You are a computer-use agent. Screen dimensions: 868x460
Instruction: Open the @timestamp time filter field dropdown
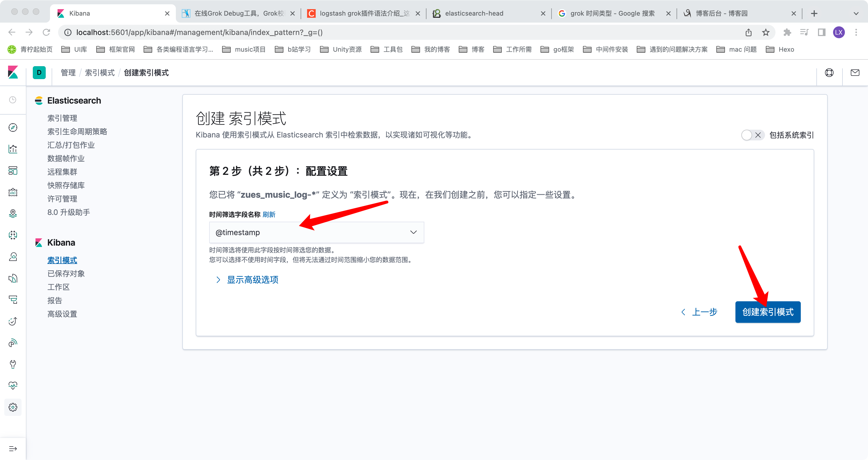tap(316, 232)
